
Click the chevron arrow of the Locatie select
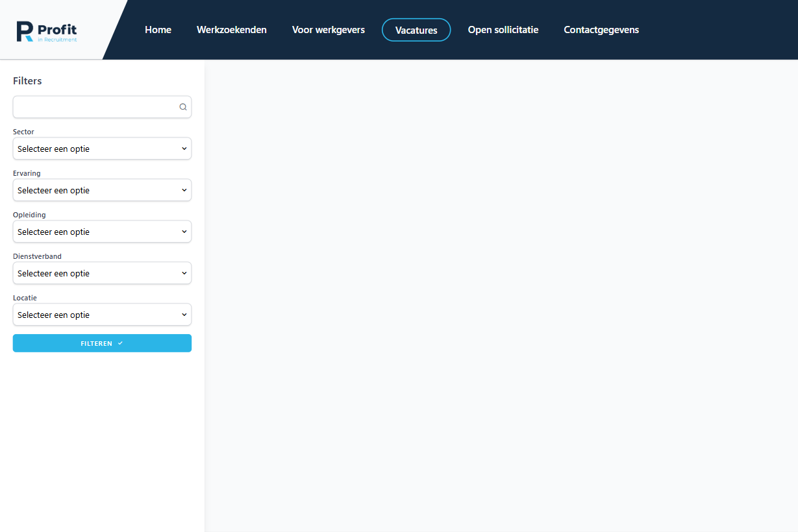[184, 315]
